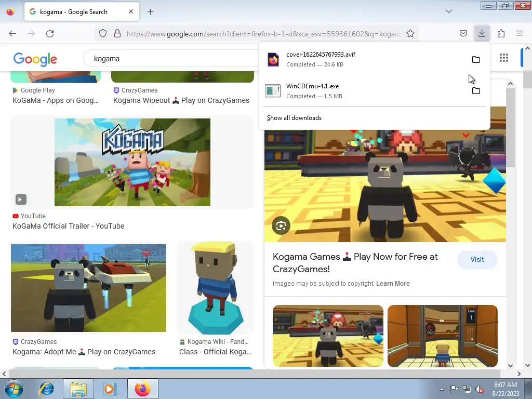532x399 pixels.
Task: Search the image with the Lens icon
Action: pos(281,225)
